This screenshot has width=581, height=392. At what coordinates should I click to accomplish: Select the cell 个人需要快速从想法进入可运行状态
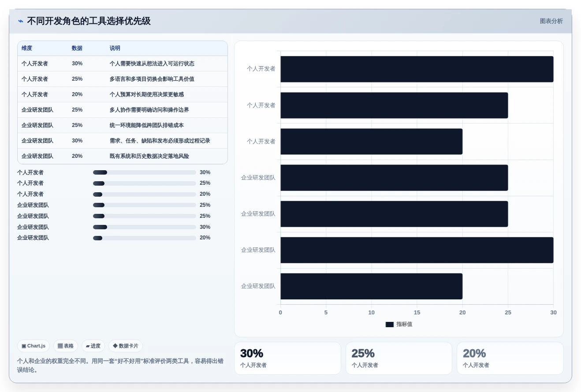click(x=152, y=64)
